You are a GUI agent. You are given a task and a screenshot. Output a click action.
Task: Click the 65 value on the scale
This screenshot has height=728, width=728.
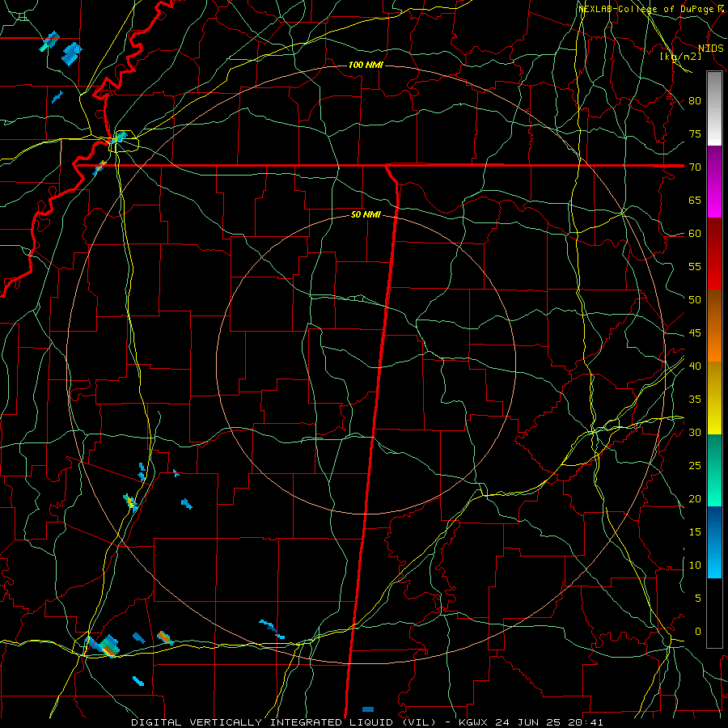pyautogui.click(x=695, y=200)
